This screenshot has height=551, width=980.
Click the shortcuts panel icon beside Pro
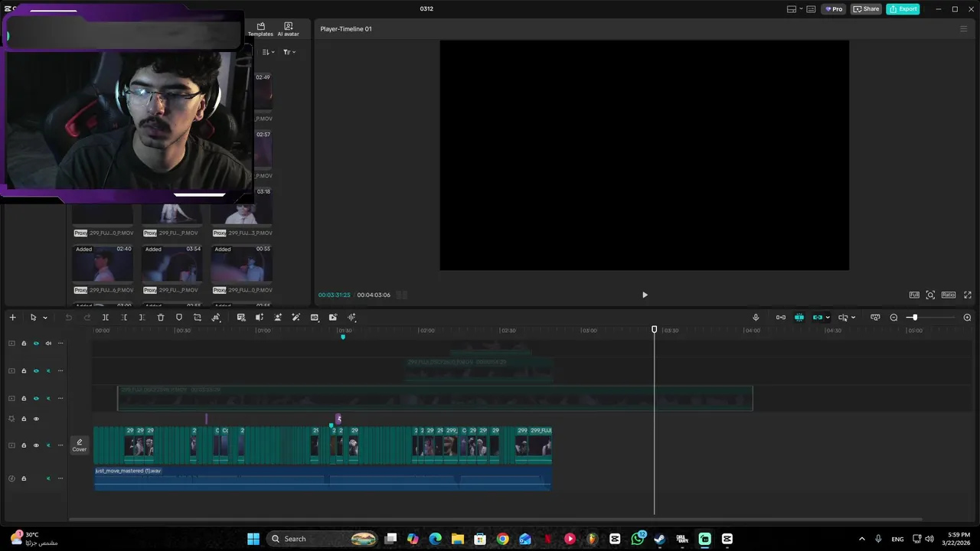point(810,9)
